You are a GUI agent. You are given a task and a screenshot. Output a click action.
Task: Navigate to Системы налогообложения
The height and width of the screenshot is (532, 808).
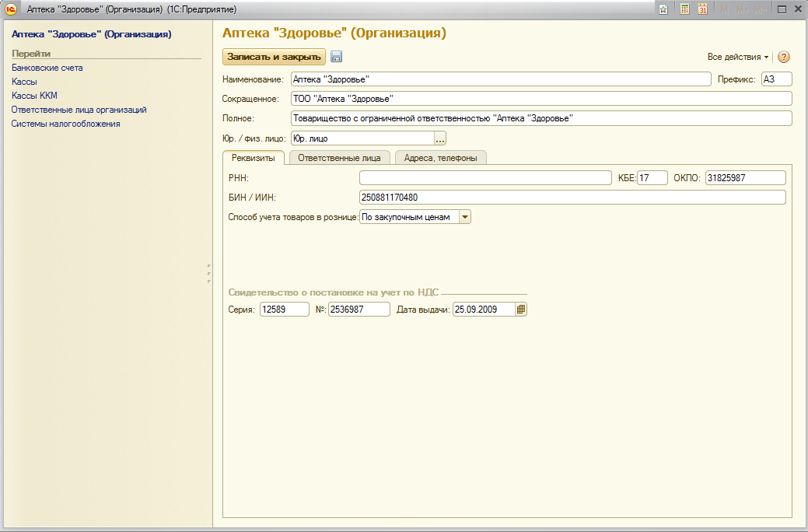[x=66, y=124]
